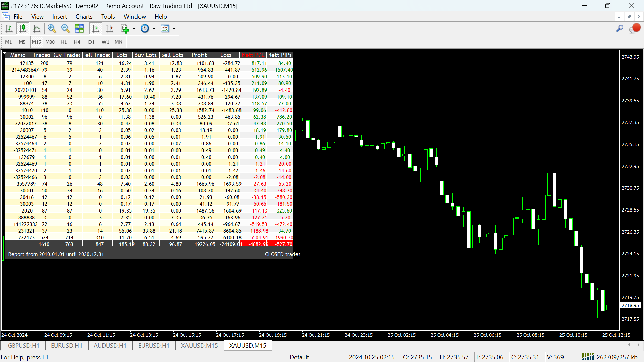This screenshot has width=644, height=362.
Task: Open the indicators dropdown arrow
Action: point(174,28)
